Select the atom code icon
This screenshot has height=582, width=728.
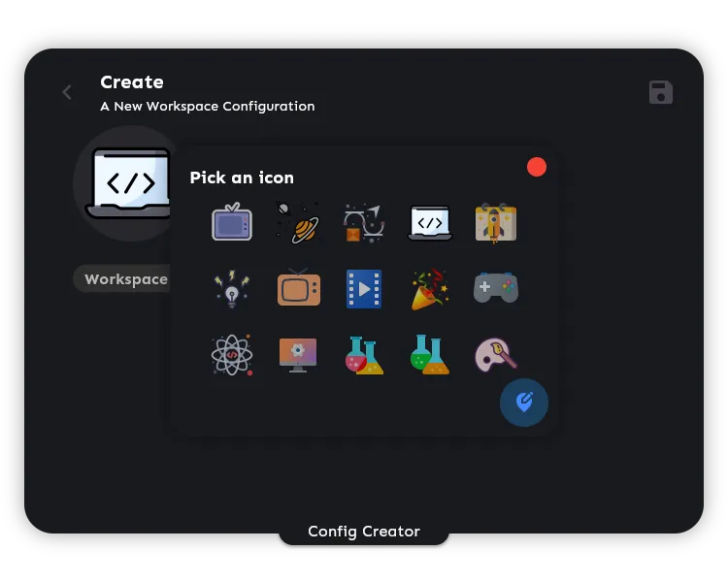click(232, 355)
